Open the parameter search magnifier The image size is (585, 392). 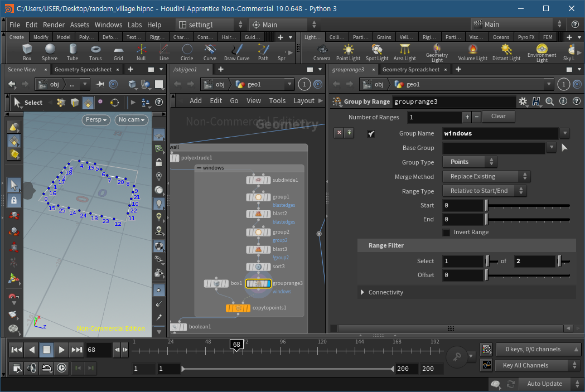pos(549,101)
